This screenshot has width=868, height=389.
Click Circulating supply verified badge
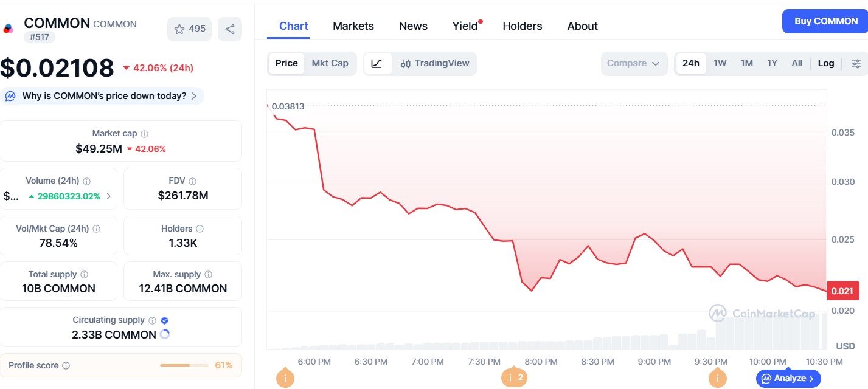pos(164,320)
